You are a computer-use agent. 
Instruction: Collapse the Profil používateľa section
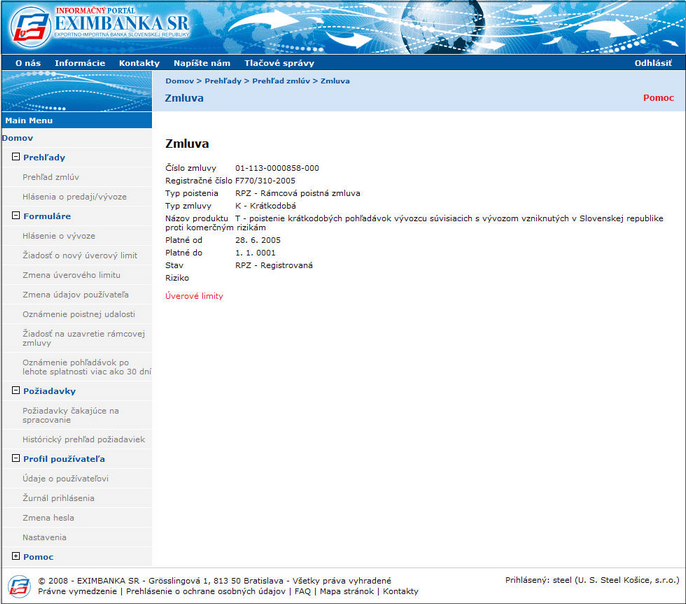tap(16, 458)
